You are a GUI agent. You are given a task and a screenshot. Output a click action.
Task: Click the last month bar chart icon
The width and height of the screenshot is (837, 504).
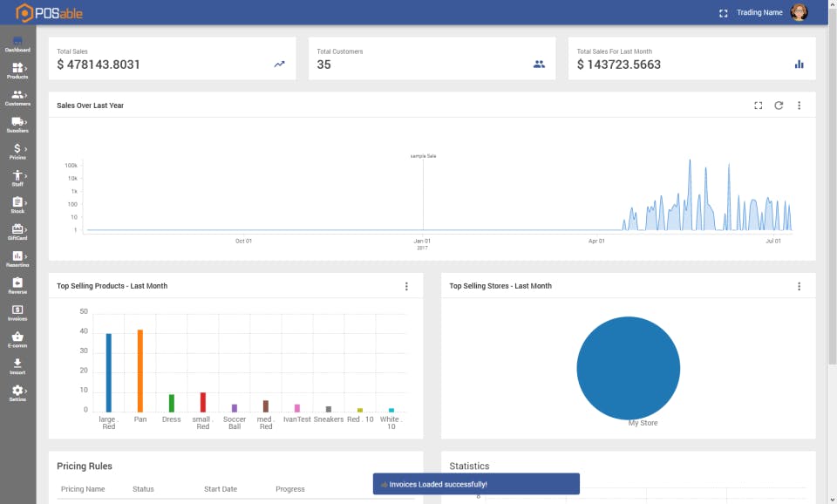click(x=800, y=65)
